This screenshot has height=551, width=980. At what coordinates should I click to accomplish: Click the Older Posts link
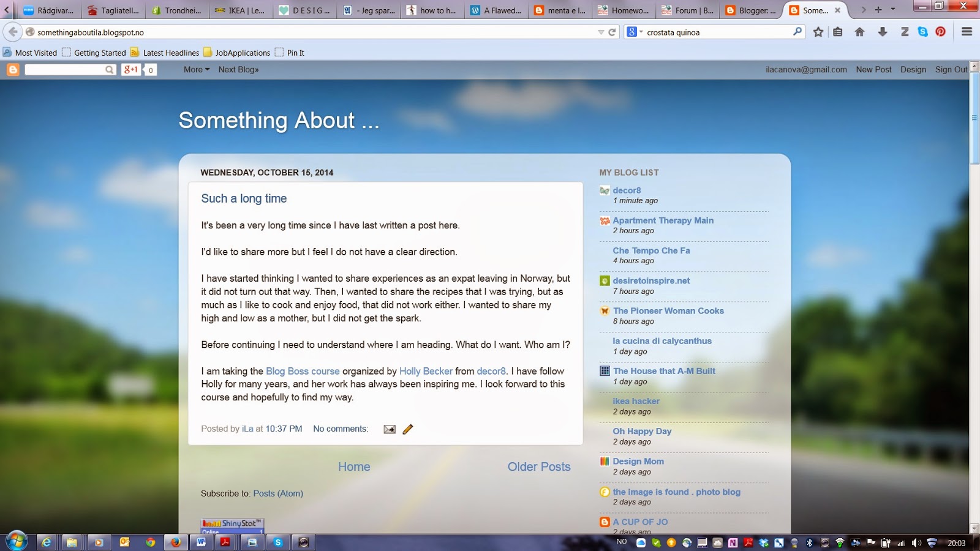tap(539, 467)
